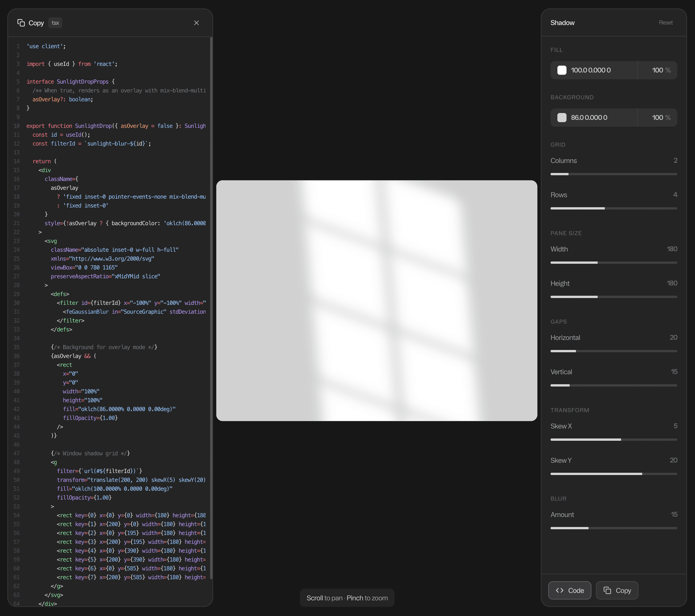The height and width of the screenshot is (616, 695).
Task: Select the Background color swatch
Action: click(x=561, y=117)
